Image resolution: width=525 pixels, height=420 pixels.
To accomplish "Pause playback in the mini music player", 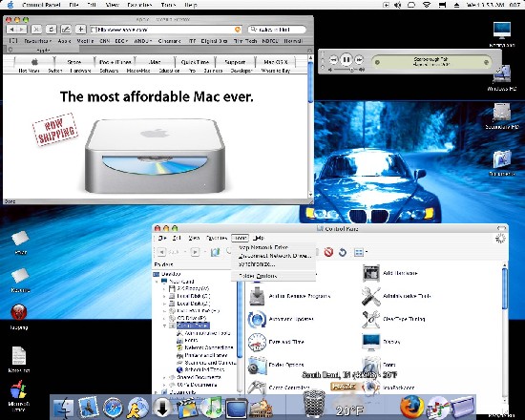I will (x=346, y=59).
